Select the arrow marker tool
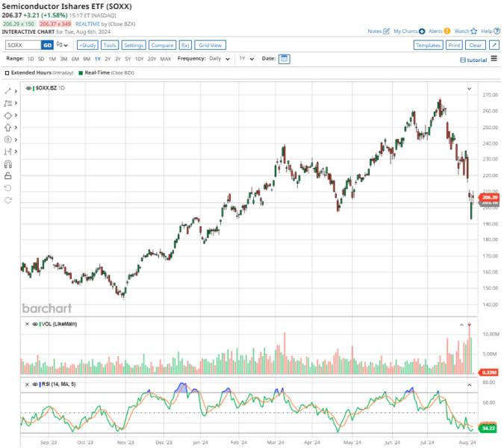Image resolution: width=504 pixels, height=448 pixels. pyautogui.click(x=8, y=128)
